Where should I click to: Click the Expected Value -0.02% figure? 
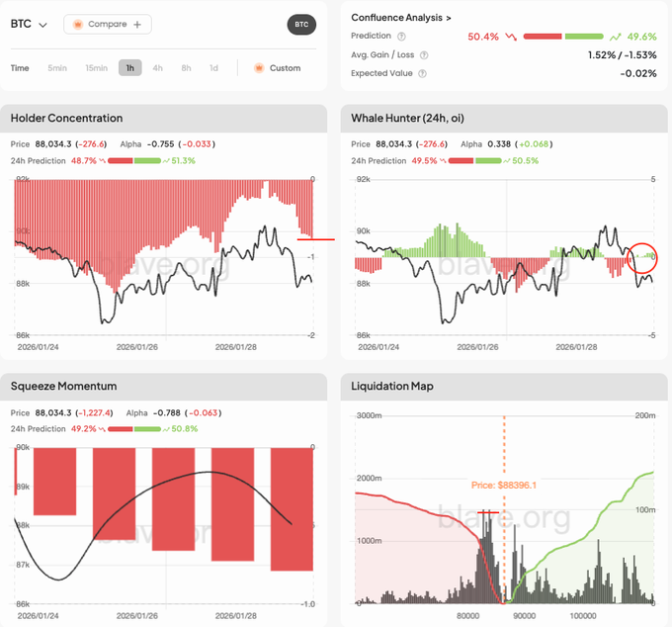(x=638, y=74)
